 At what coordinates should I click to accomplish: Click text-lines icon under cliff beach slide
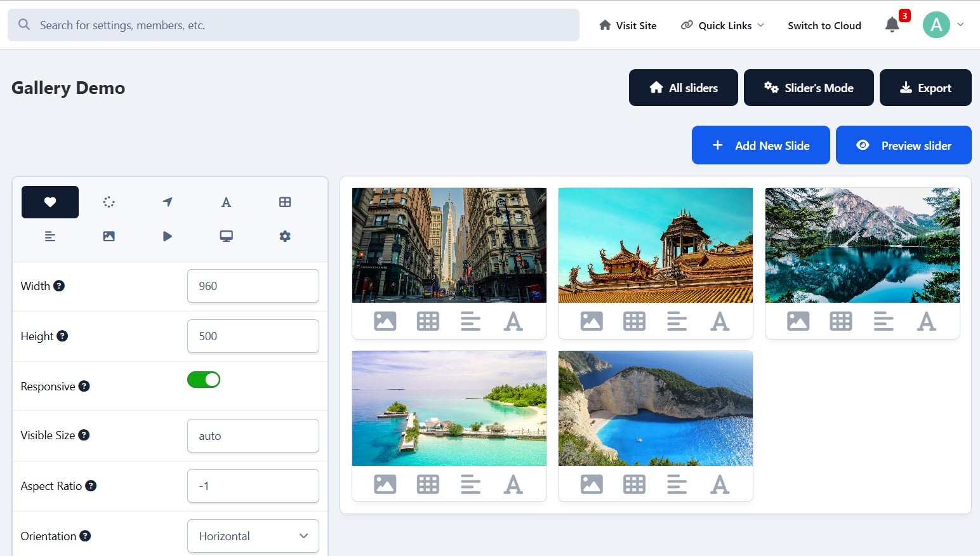[x=677, y=484]
